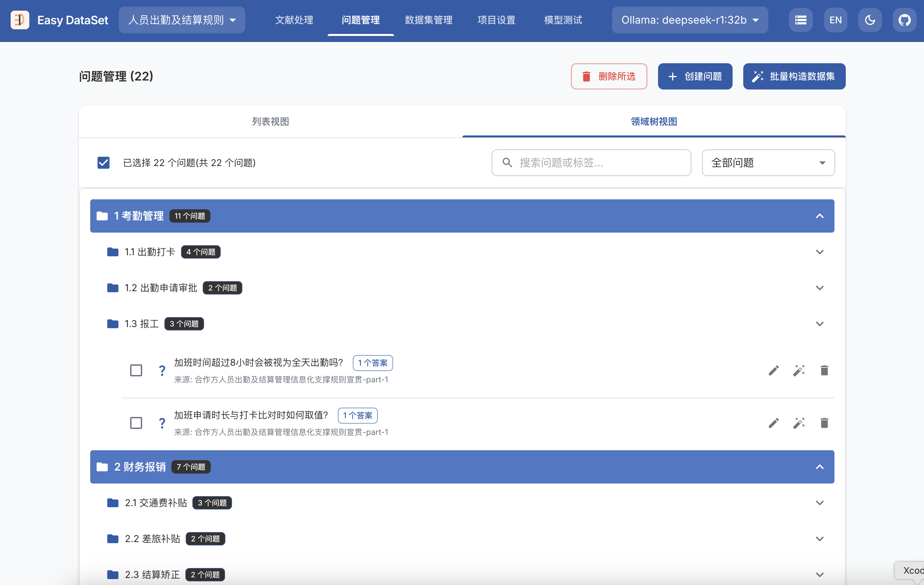Uncheck the select-all 22 questions checkbox
The height and width of the screenshot is (585, 924).
(x=104, y=163)
